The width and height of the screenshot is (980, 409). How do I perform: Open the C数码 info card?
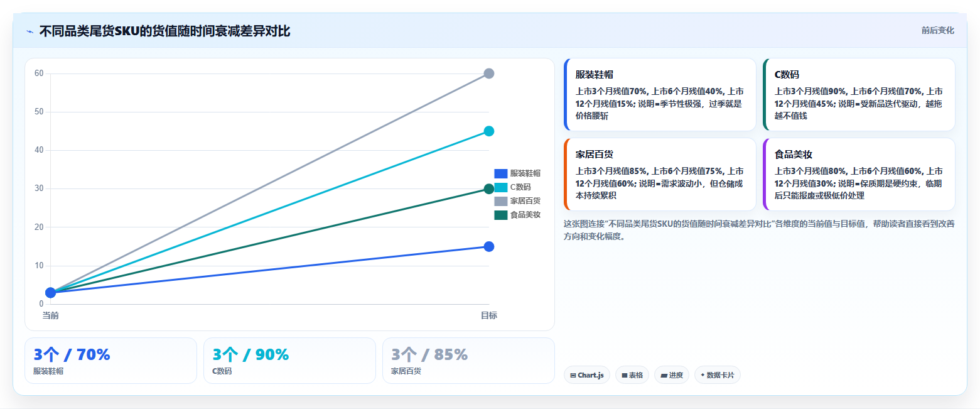859,95
